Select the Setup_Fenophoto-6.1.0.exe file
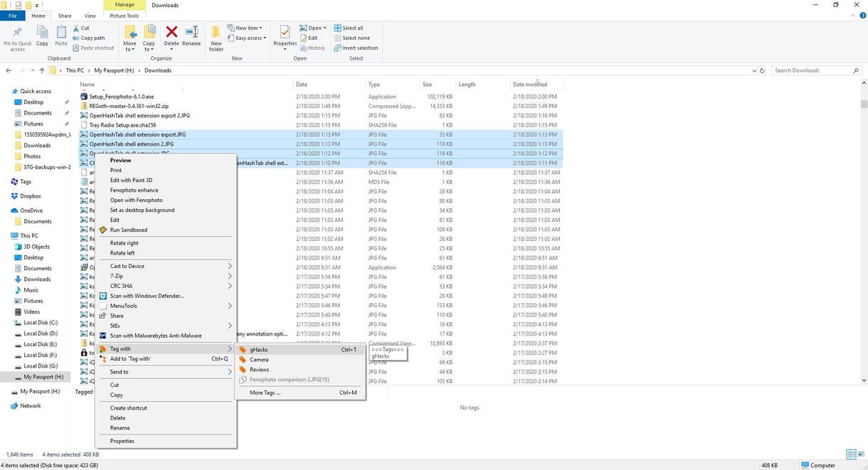 click(x=122, y=96)
